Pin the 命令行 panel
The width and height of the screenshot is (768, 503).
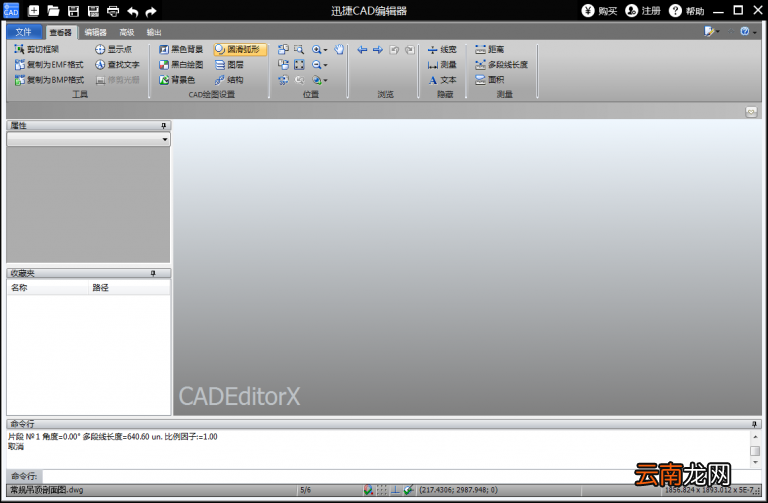click(x=754, y=424)
